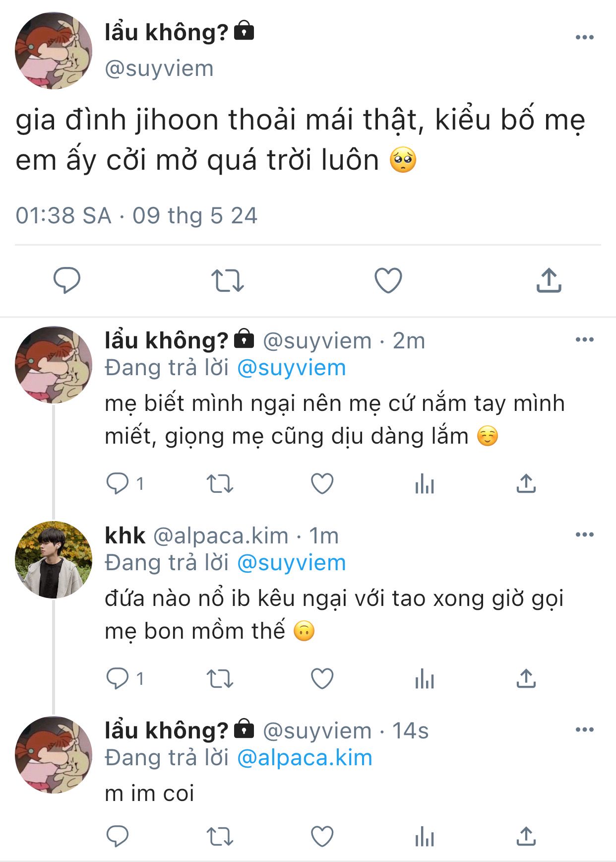Retweet the "mẹ biết mình ngại" reply
Image resolution: width=616 pixels, height=862 pixels.
[x=220, y=484]
